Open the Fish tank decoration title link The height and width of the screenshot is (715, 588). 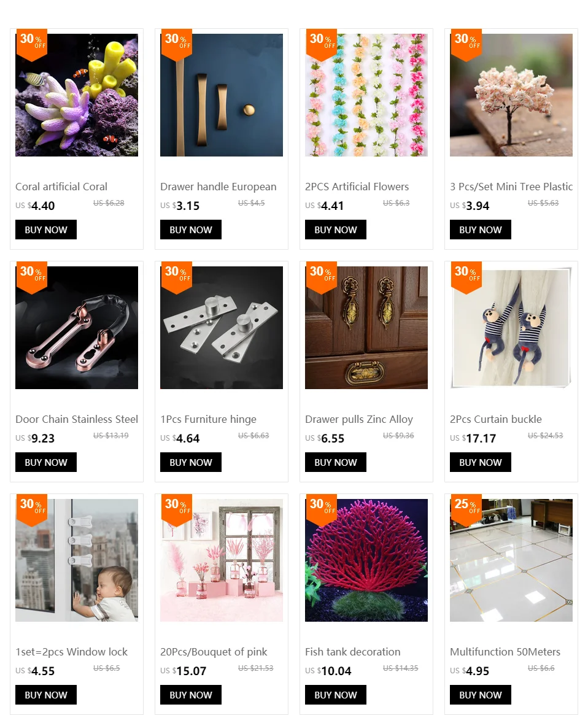(x=353, y=652)
